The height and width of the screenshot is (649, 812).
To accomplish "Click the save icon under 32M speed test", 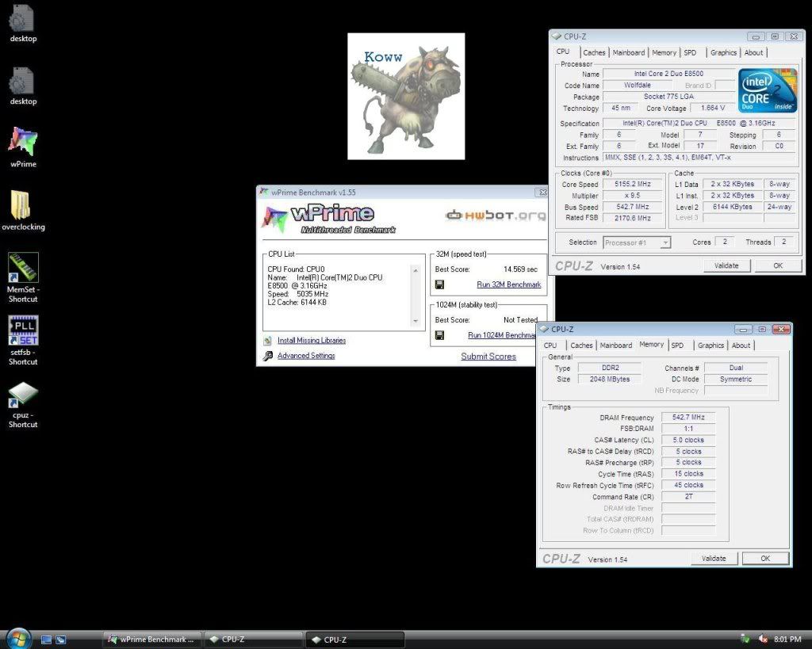I will (439, 284).
